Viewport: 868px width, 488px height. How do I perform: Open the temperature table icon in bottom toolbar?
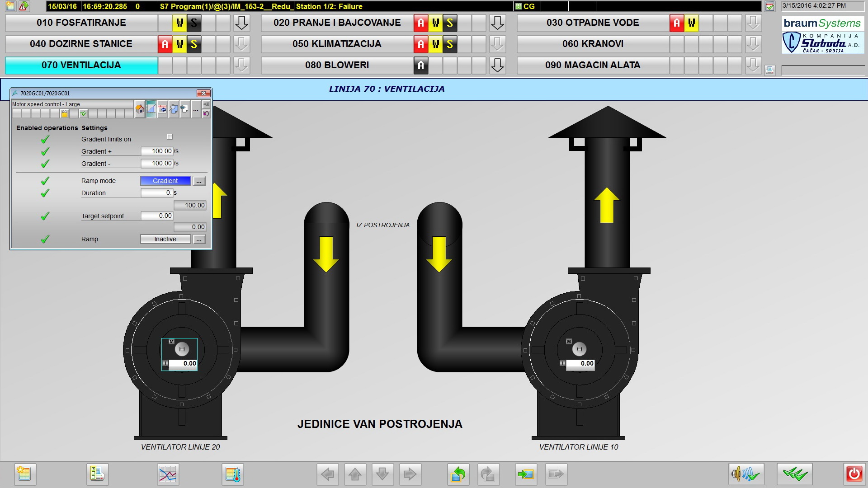[233, 474]
